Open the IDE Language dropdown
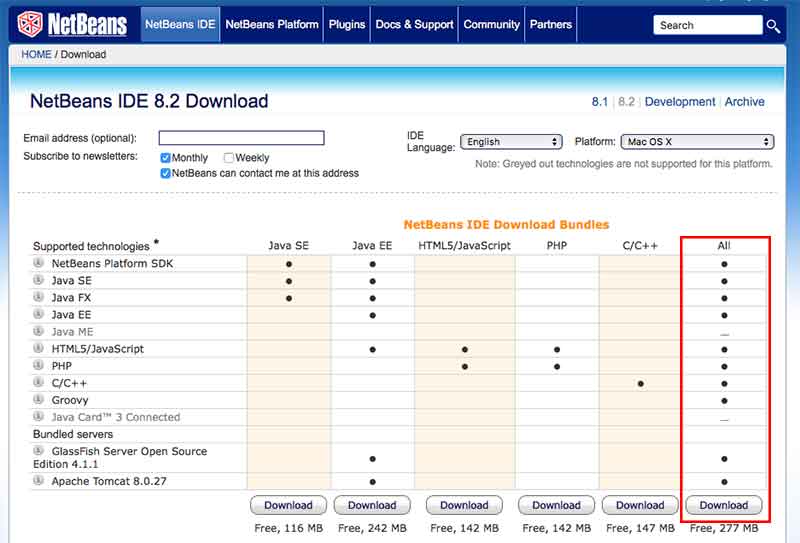 coord(511,142)
